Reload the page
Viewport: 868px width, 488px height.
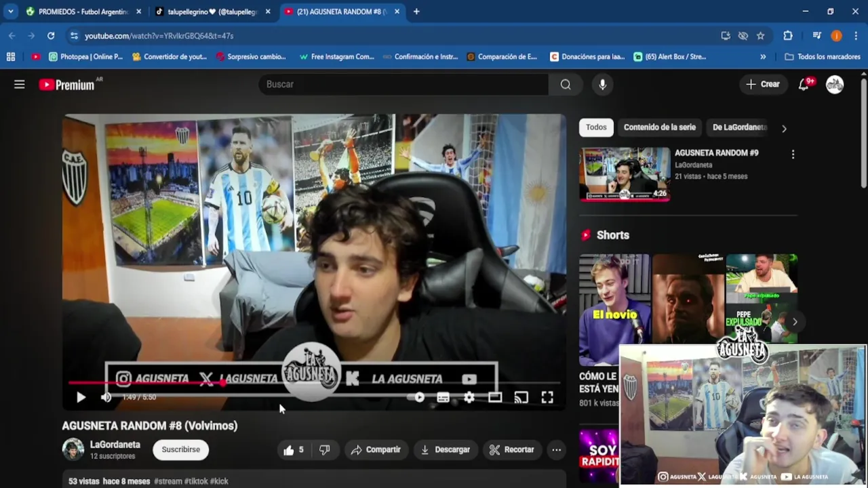point(51,36)
